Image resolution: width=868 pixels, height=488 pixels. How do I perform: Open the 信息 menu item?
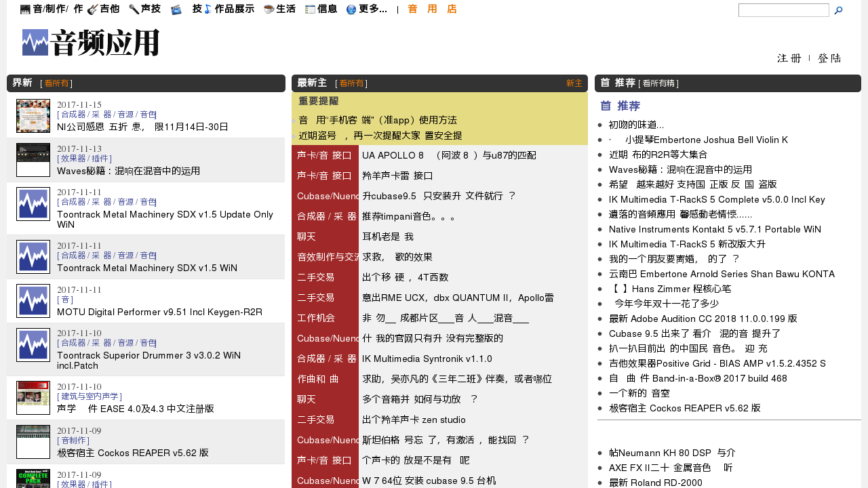point(327,9)
